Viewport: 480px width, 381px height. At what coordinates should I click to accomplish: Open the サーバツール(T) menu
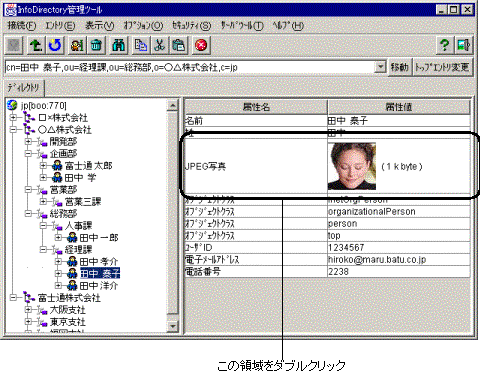click(242, 25)
